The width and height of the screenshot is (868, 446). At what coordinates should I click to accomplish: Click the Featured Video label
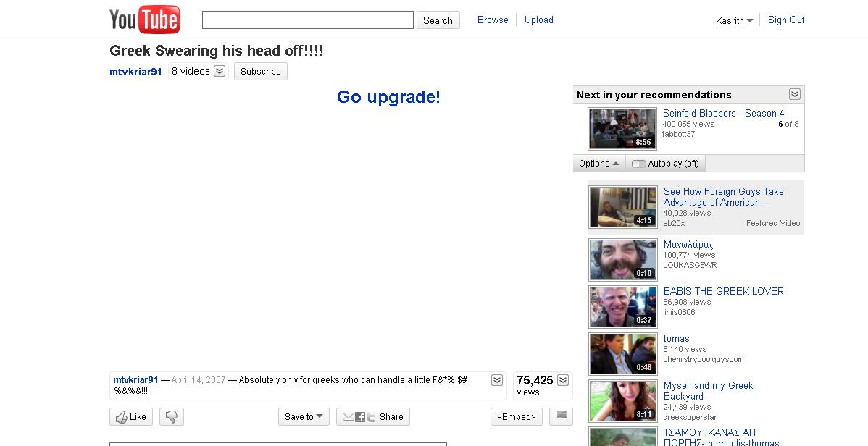pos(773,223)
